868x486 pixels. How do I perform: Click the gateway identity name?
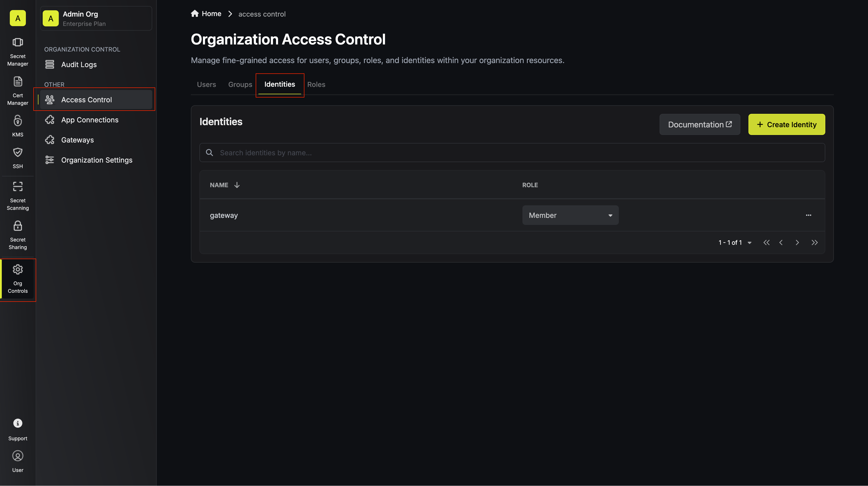[x=224, y=215]
